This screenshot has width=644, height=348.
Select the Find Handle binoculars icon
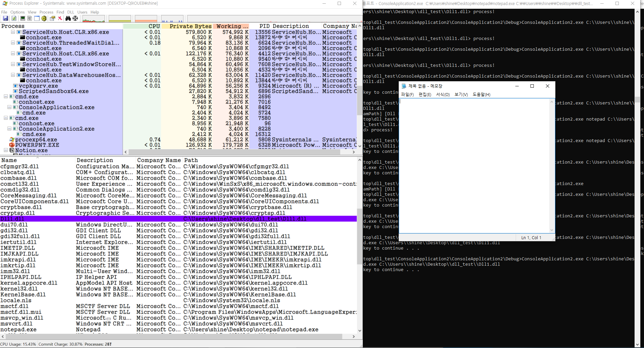pos(68,18)
